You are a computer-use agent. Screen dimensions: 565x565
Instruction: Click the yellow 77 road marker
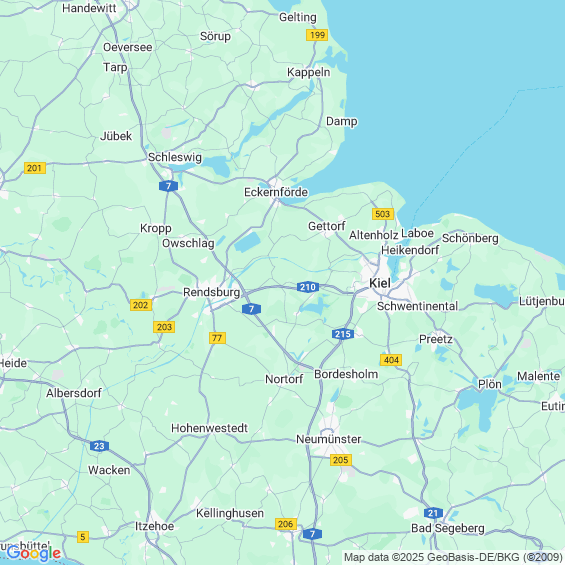coord(217,338)
